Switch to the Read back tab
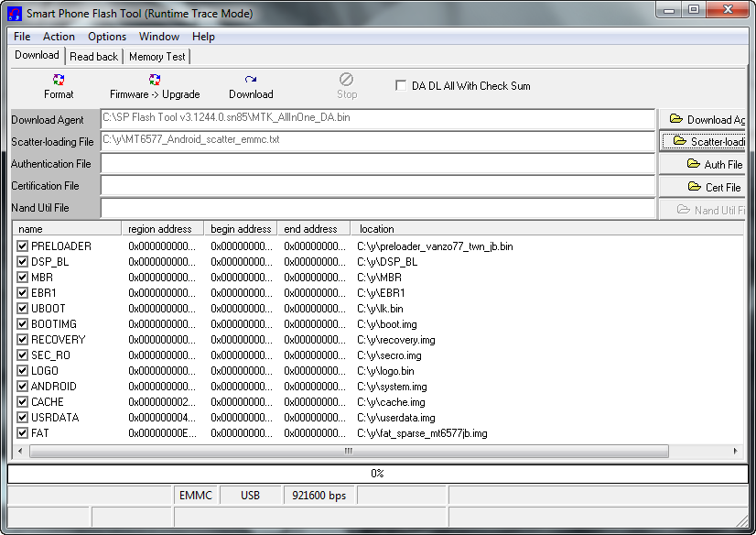Screen dimensions: 756x535 (93, 57)
